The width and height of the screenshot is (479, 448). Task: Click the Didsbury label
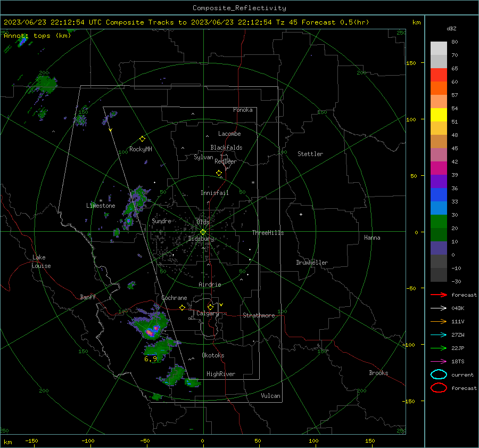point(201,239)
